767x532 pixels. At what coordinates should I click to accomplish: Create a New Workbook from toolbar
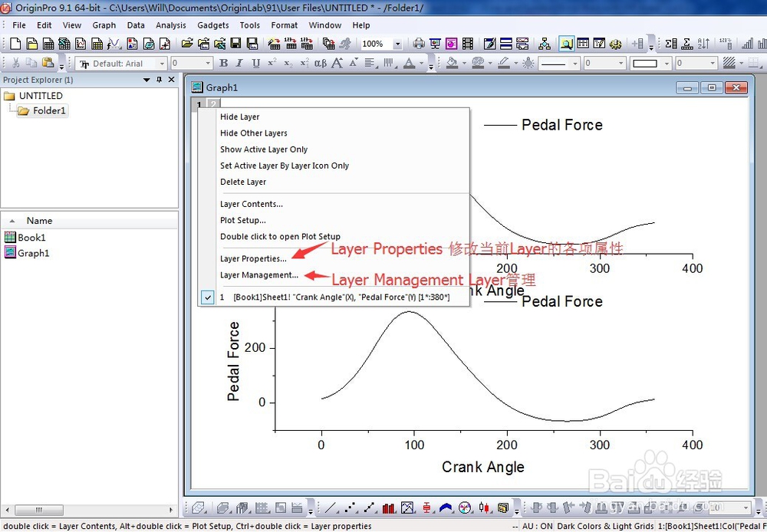click(48, 44)
